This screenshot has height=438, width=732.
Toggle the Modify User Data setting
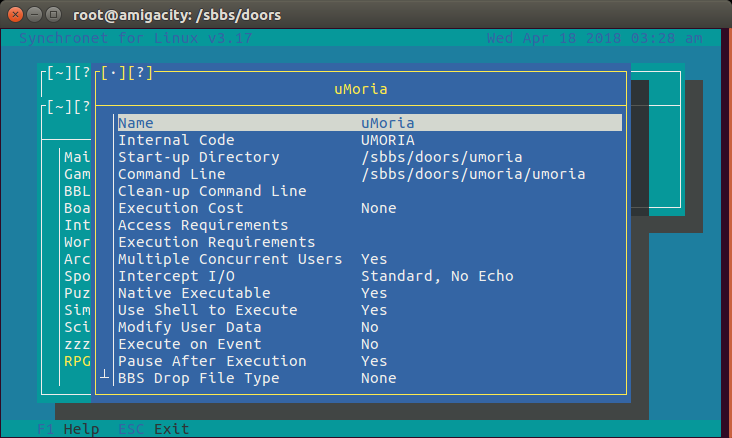tap(190, 327)
